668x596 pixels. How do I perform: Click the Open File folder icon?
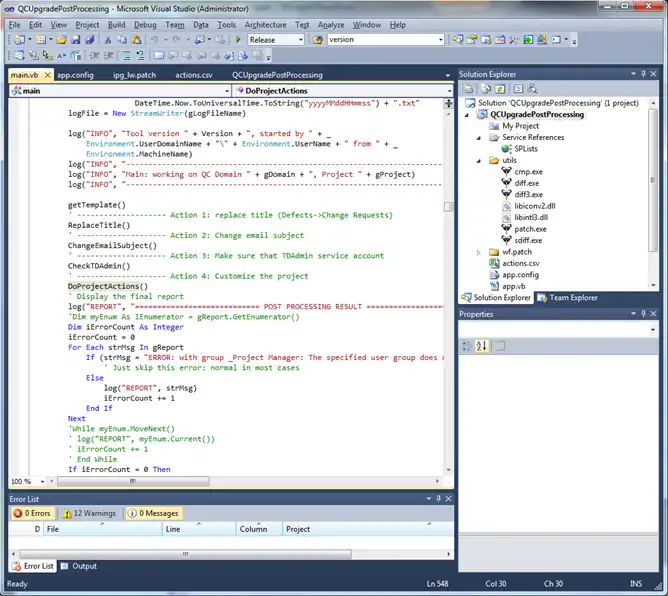(x=61, y=40)
